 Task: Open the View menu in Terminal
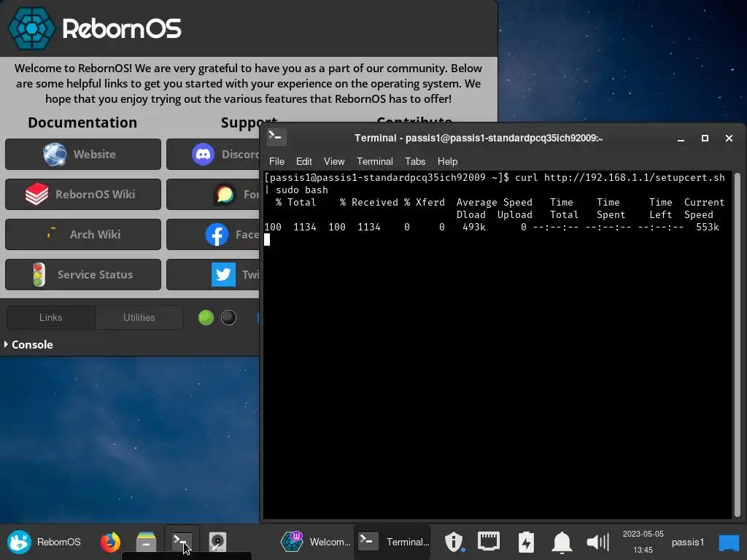[334, 161]
